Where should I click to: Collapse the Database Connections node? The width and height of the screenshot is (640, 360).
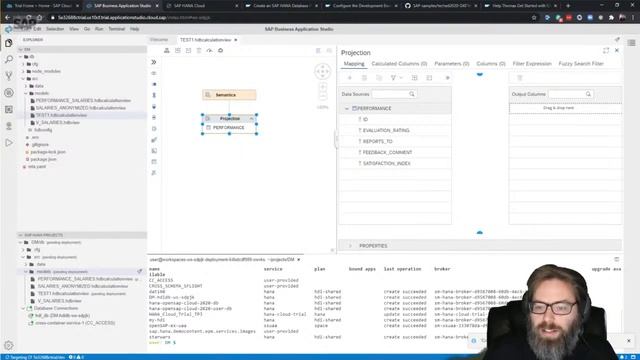coord(23,308)
